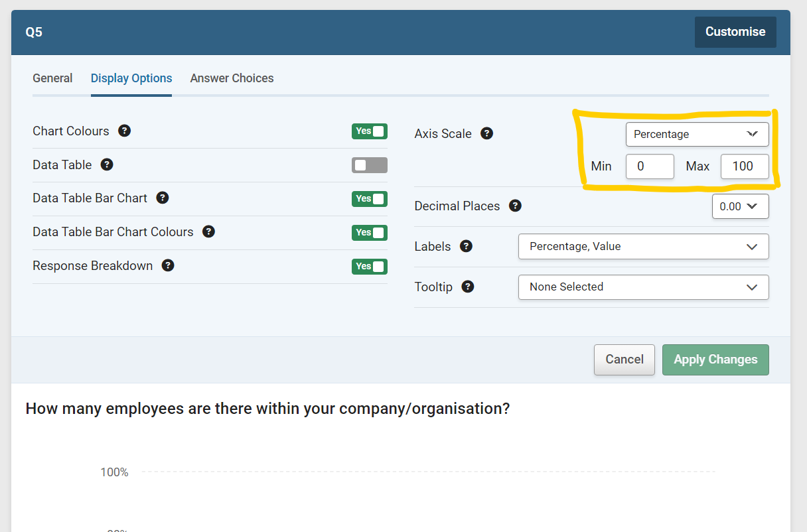Disable the Chart Colours toggle

coord(370,131)
